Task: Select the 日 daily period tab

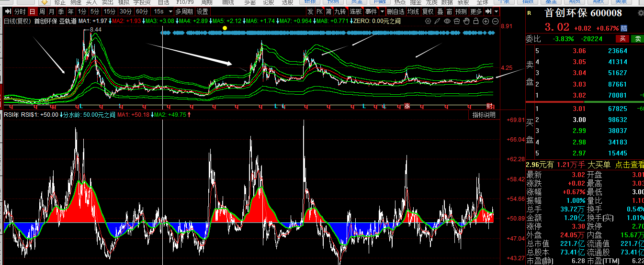Action: (32, 11)
